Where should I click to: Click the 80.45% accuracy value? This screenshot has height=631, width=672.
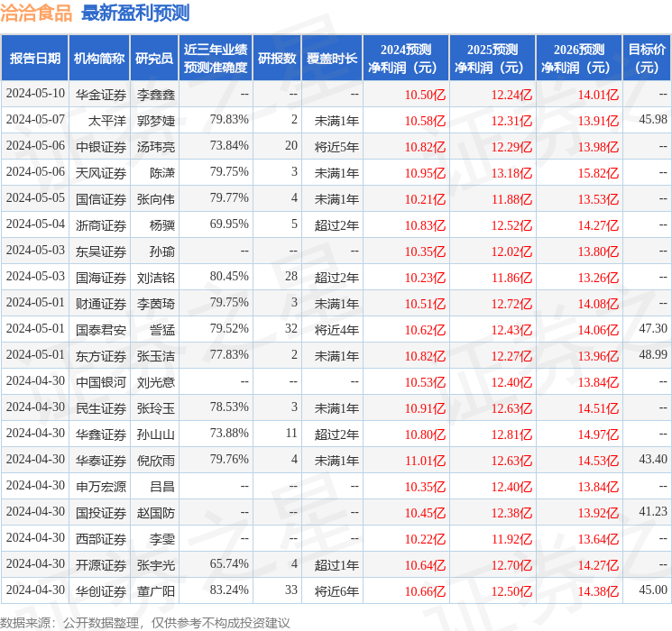click(x=229, y=277)
